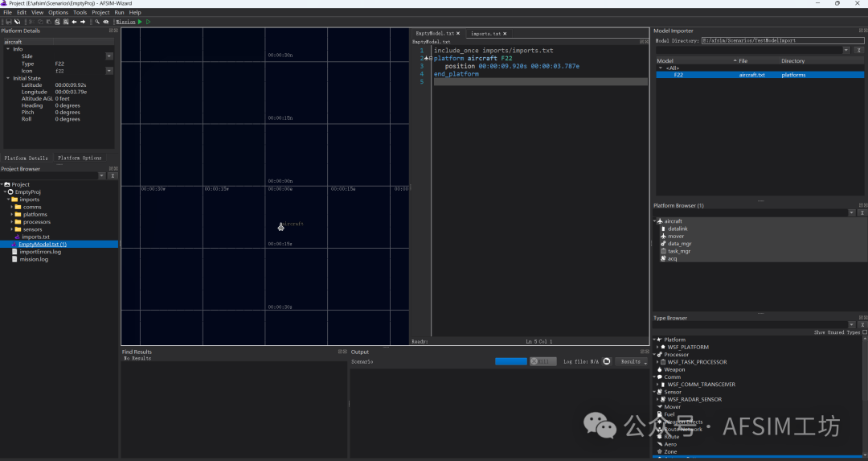Select importErrors.log in Project Browser
The width and height of the screenshot is (868, 461).
point(40,252)
